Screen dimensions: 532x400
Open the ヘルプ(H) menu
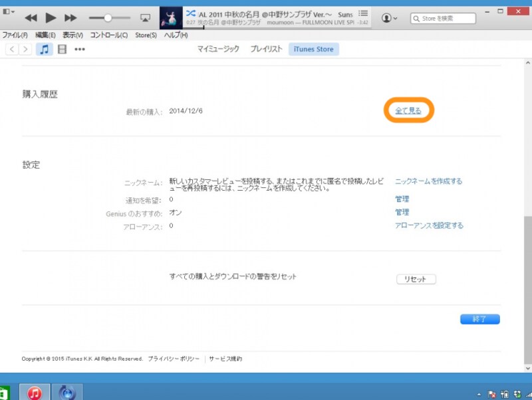(176, 35)
